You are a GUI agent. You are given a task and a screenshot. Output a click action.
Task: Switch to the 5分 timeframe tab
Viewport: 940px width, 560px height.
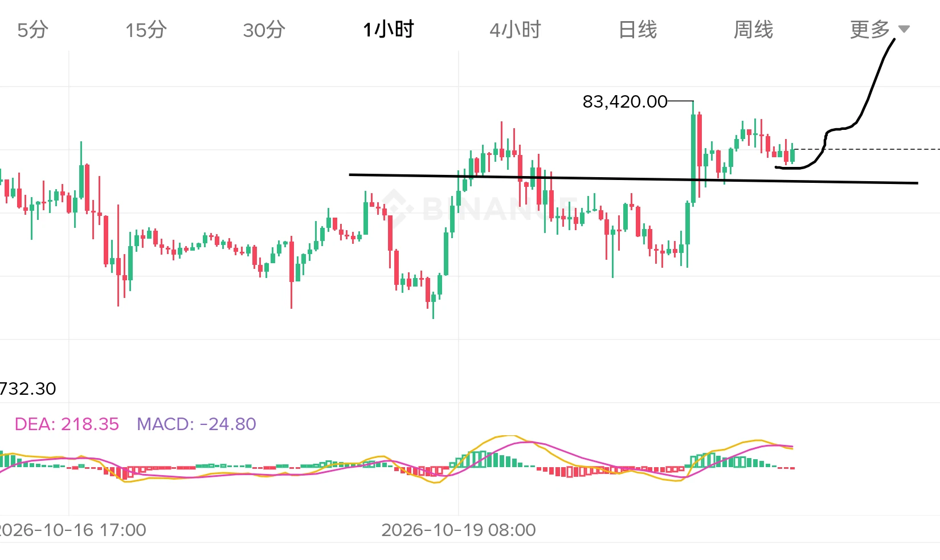pyautogui.click(x=32, y=30)
